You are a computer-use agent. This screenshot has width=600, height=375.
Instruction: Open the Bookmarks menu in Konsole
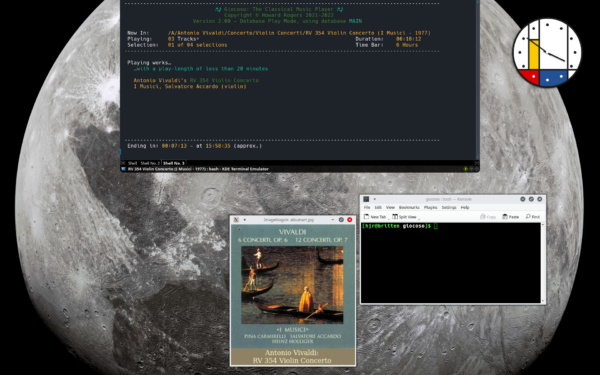[x=409, y=207]
